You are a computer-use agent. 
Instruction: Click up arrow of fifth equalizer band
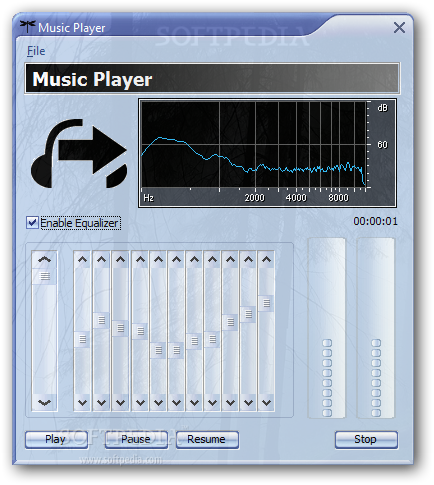tap(158, 260)
